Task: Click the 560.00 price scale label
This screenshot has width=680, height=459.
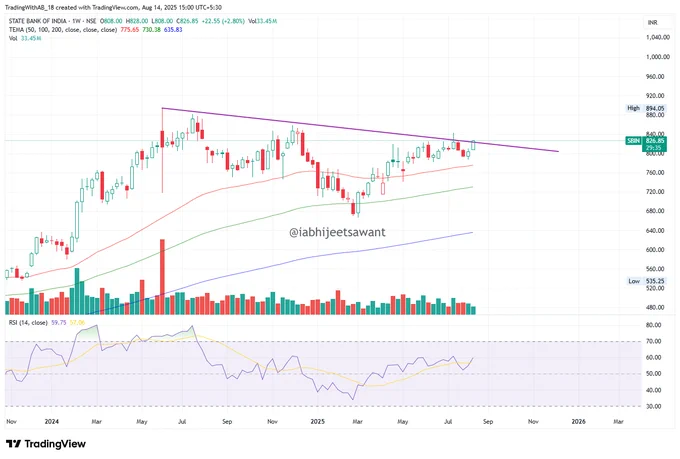Action: click(x=655, y=269)
